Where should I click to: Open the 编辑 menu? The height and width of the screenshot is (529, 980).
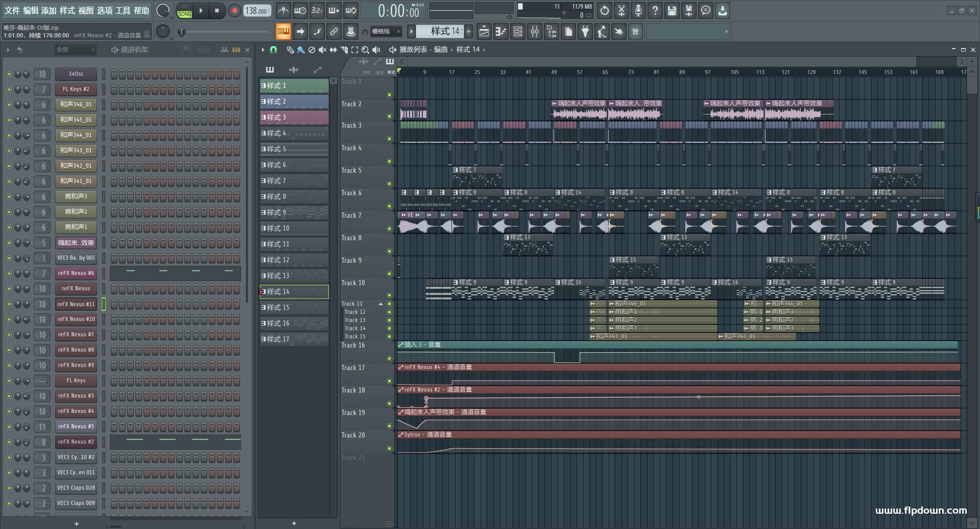click(x=31, y=10)
